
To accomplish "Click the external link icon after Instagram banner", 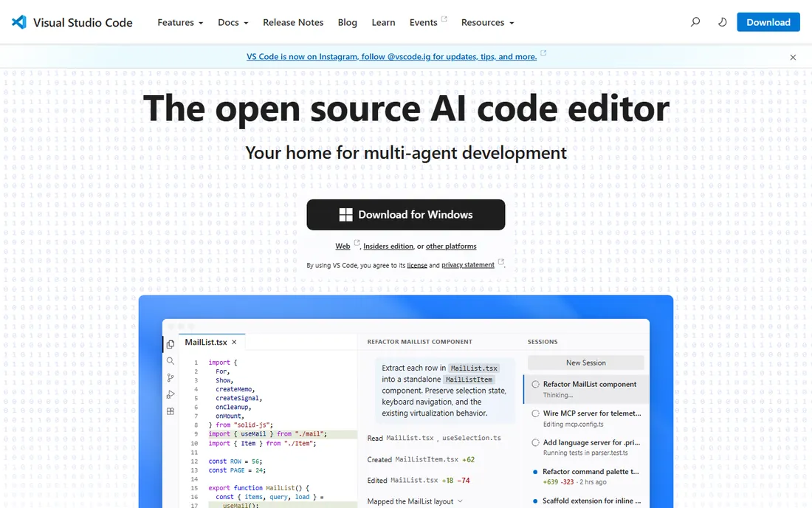I will point(543,53).
